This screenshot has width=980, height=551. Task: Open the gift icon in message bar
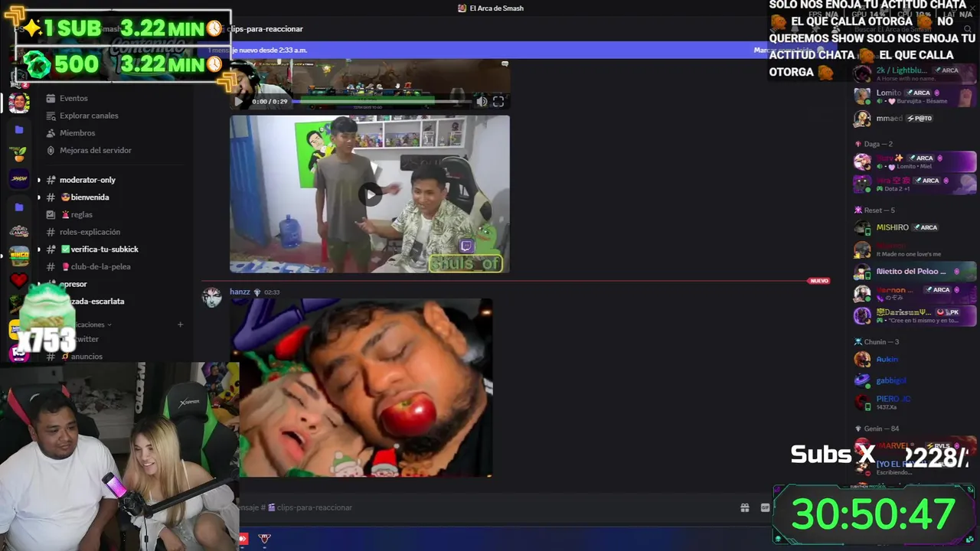pyautogui.click(x=744, y=507)
